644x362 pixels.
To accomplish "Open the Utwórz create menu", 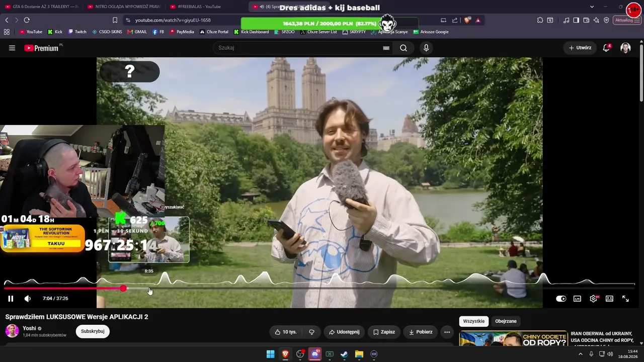I will coord(580,48).
